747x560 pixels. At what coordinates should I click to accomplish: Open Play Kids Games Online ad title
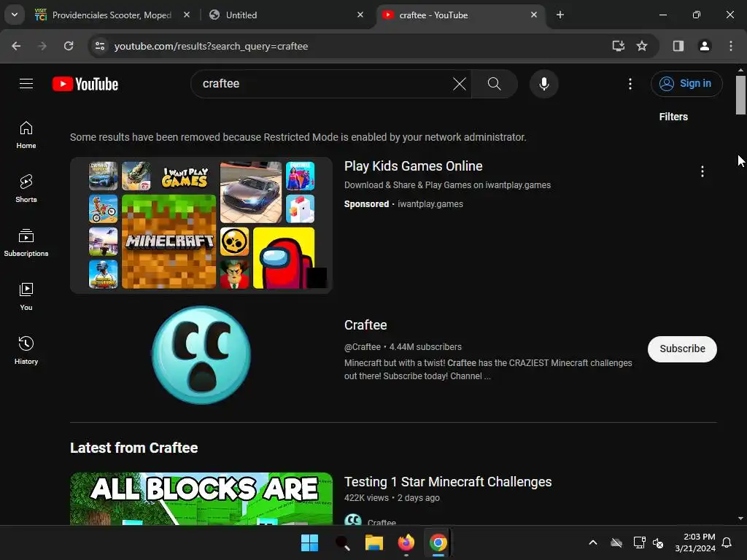click(x=414, y=166)
